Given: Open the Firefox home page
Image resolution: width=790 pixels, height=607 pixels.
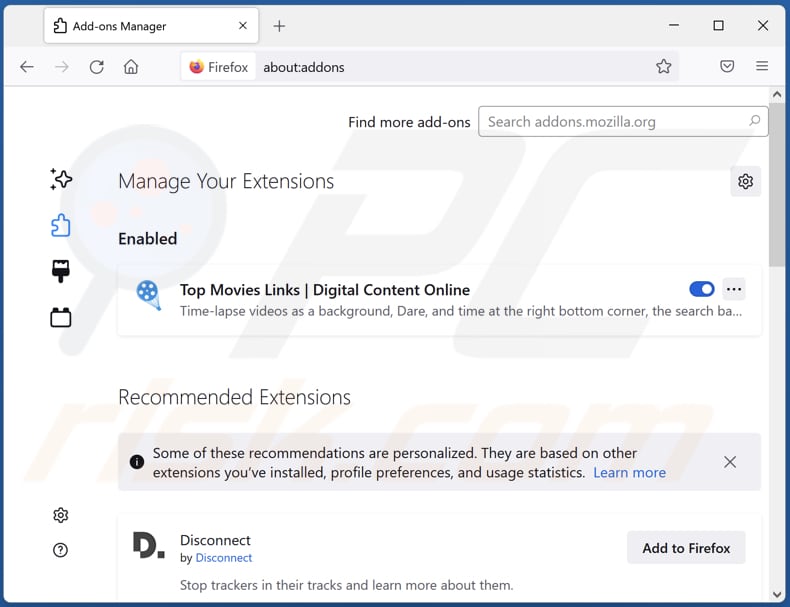Looking at the screenshot, I should coord(131,66).
